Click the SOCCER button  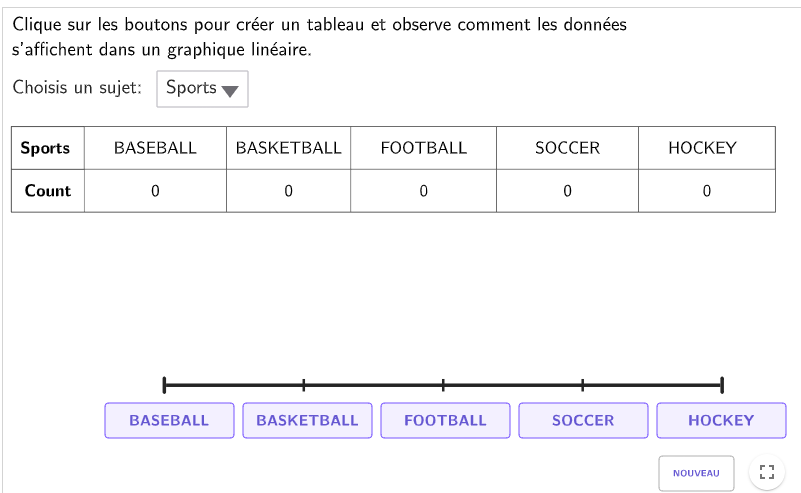(x=583, y=421)
